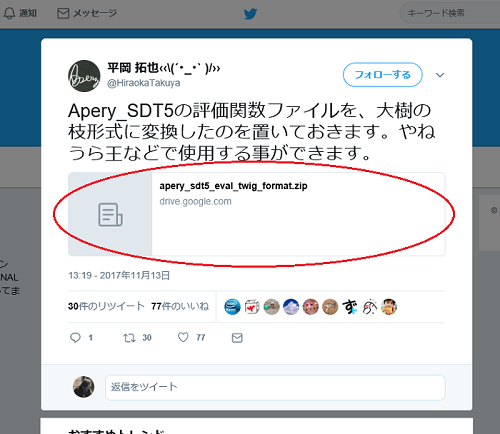Screen dimensions: 500x434
Task: Open the Apery profile avatar
Action: click(x=84, y=76)
